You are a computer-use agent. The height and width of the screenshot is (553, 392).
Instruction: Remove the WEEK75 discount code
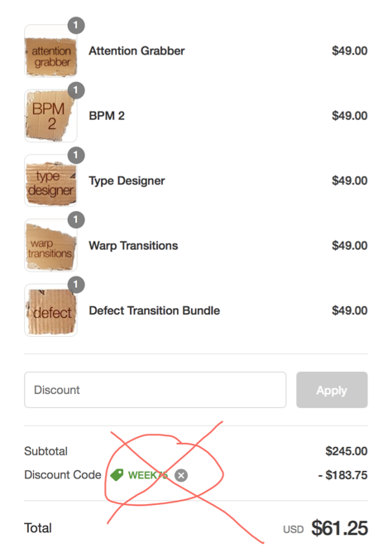[x=181, y=475]
